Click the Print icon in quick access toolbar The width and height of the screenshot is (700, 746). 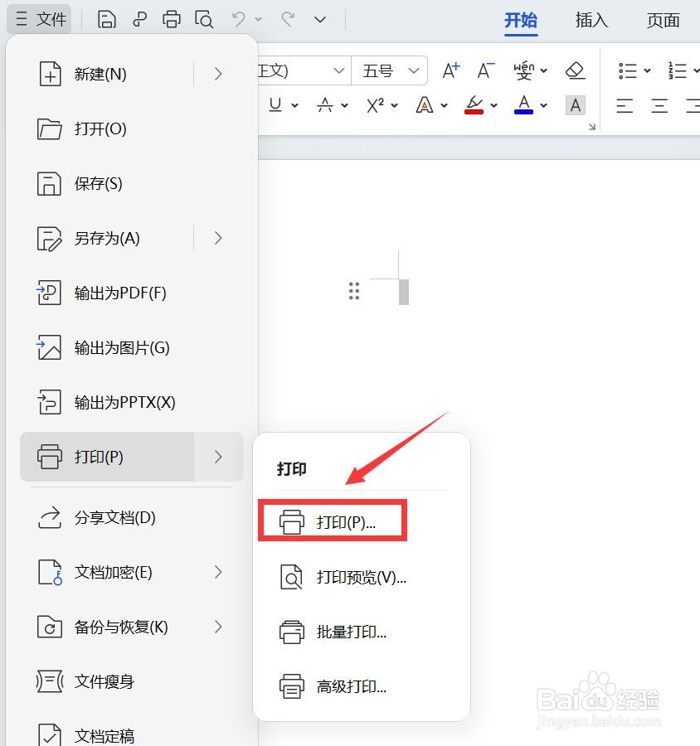(172, 18)
